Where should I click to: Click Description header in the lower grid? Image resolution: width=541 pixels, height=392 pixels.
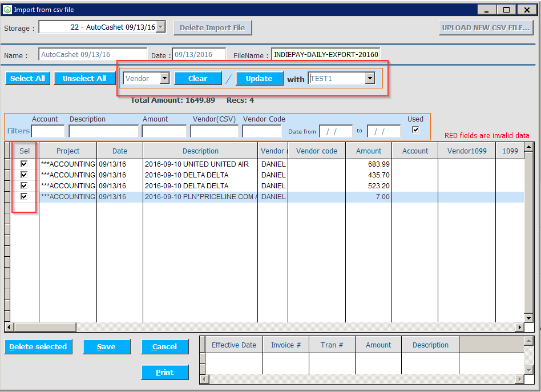click(430, 345)
